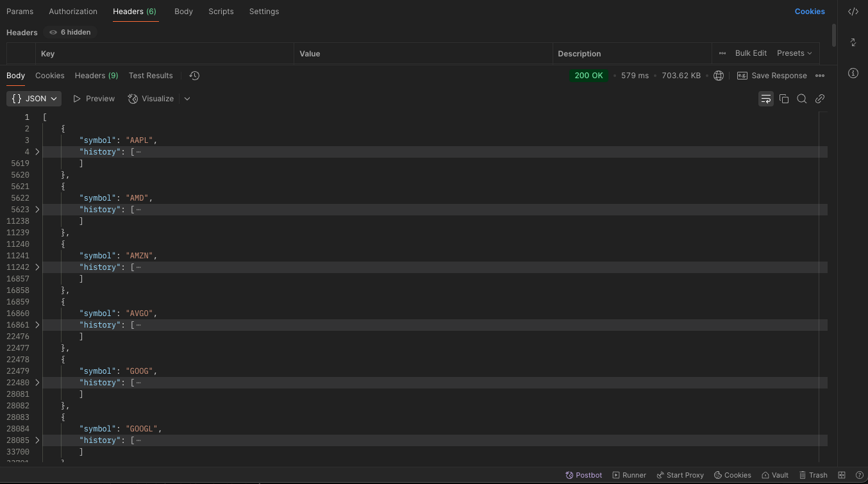
Task: Open the Runner from the status bar
Action: pos(630,475)
